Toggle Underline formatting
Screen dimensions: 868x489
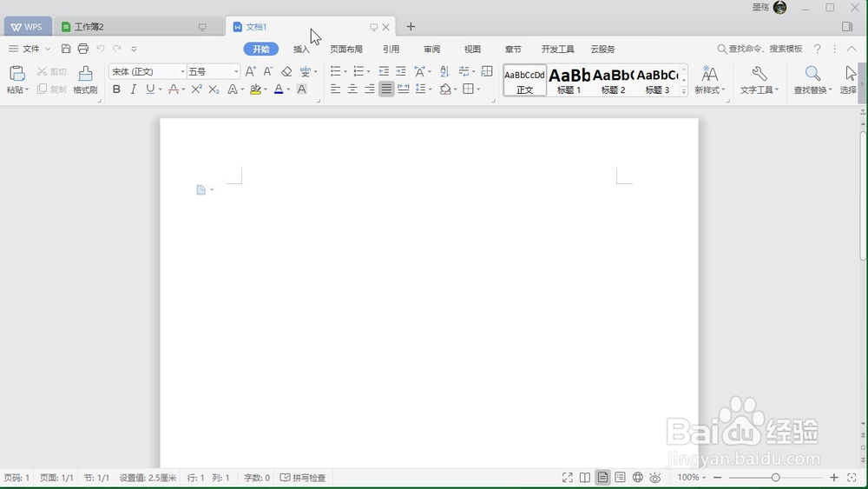[150, 89]
